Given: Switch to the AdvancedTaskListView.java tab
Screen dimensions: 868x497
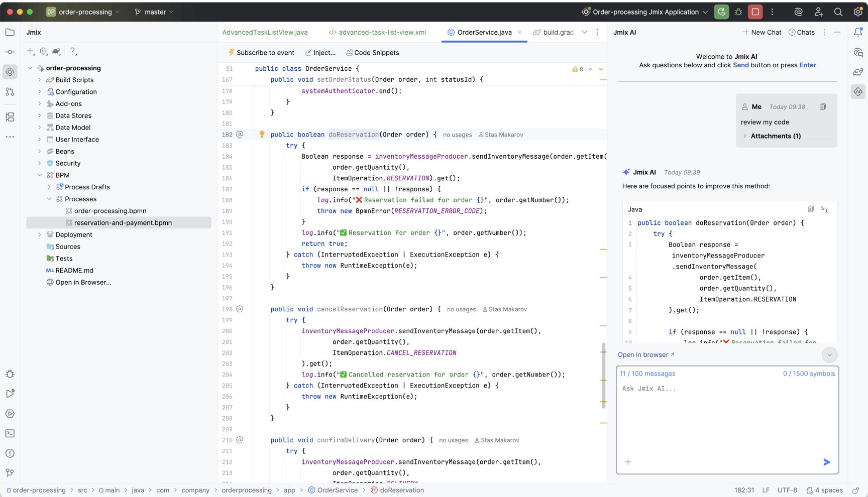Looking at the screenshot, I should [265, 32].
